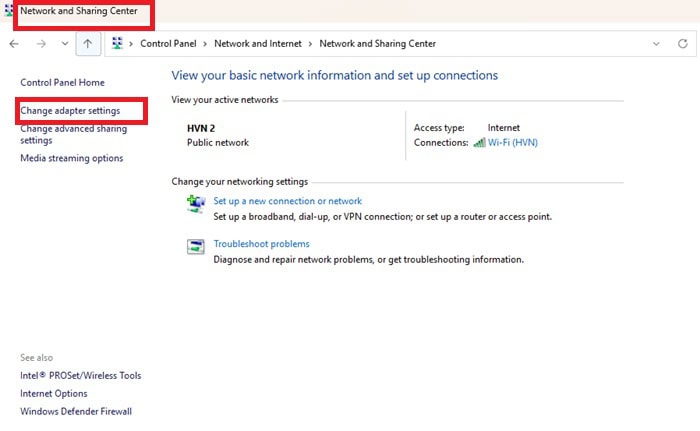This screenshot has height=431, width=700.
Task: Go up one level with the Up arrow
Action: click(x=88, y=44)
